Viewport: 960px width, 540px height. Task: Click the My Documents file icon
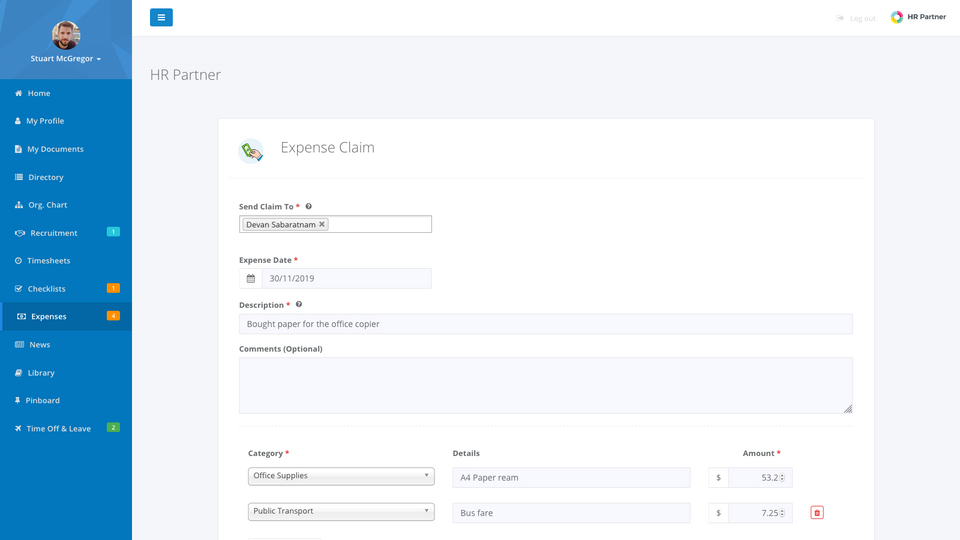click(x=18, y=149)
